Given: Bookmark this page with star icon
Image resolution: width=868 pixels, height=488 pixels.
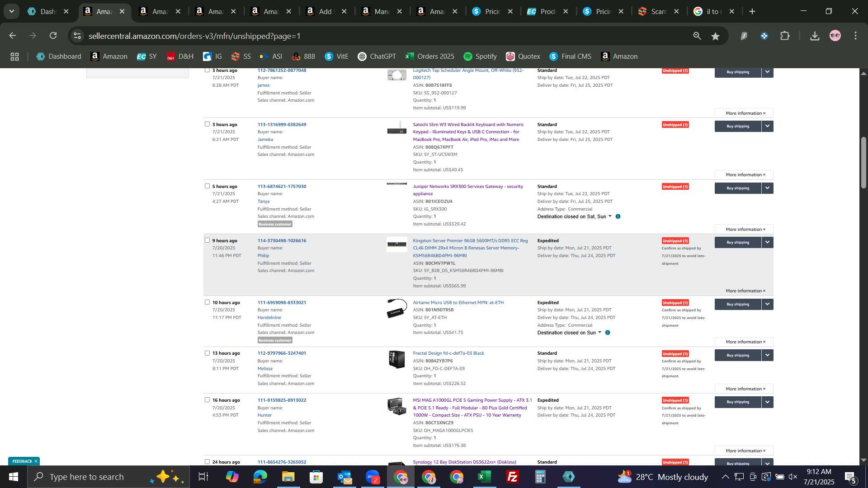Looking at the screenshot, I should pyautogui.click(x=715, y=36).
